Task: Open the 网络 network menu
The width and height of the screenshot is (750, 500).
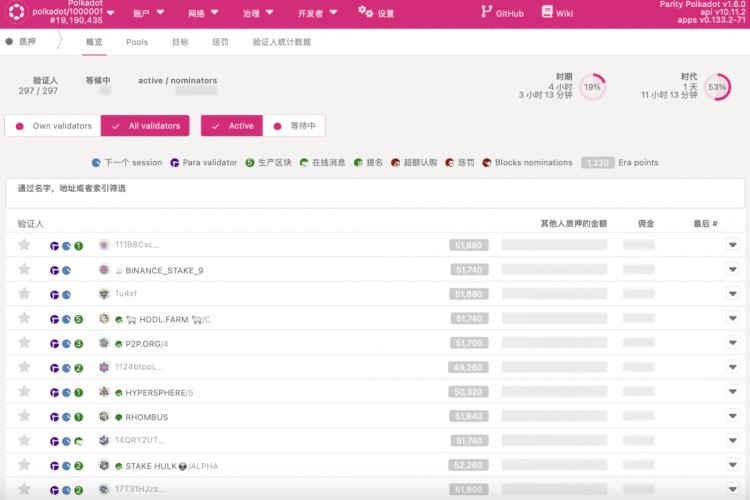Action: pyautogui.click(x=203, y=13)
